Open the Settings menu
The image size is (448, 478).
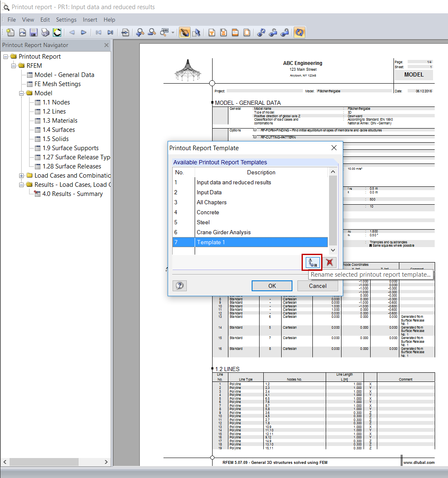(x=66, y=20)
